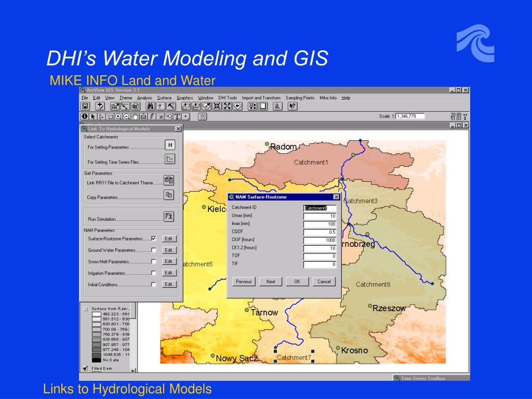Click the No Data black legend swatch

point(96,360)
